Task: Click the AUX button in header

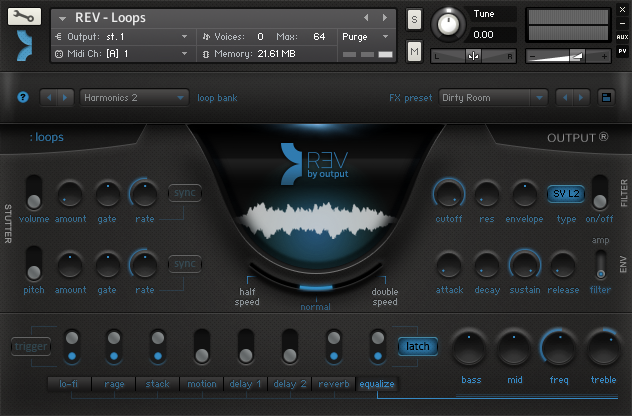Action: (622, 37)
